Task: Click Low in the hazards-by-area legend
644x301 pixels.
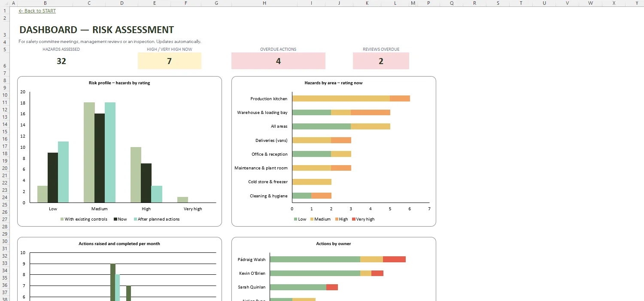Action: 300,219
